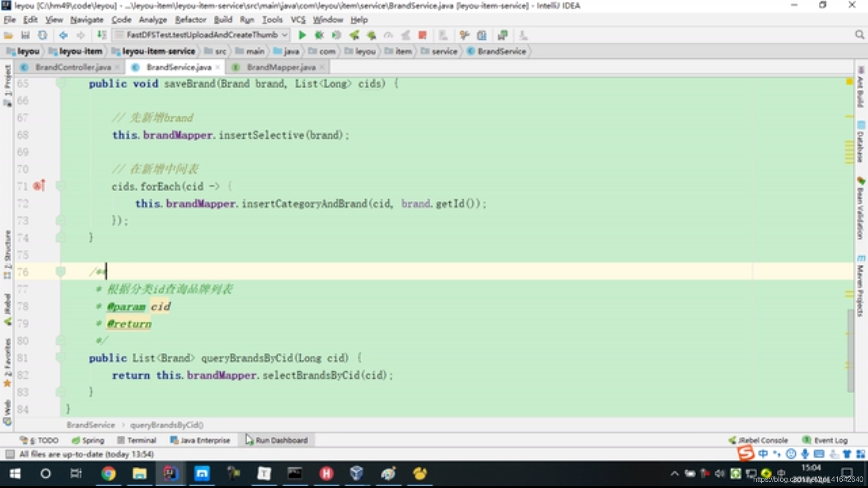The width and height of the screenshot is (868, 488).
Task: Open Project Structure toolbar icon
Action: (x=482, y=35)
